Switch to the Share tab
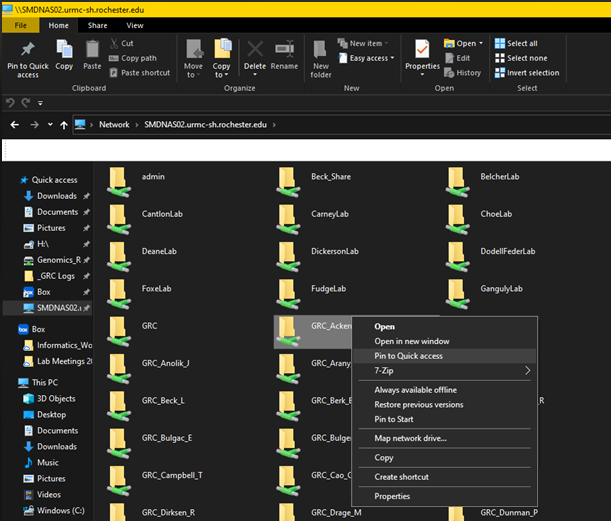The image size is (611, 521). [x=97, y=25]
